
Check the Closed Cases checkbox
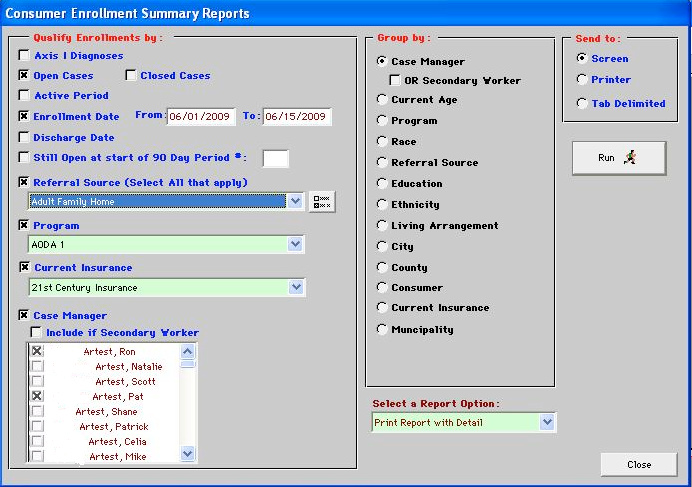click(x=131, y=75)
